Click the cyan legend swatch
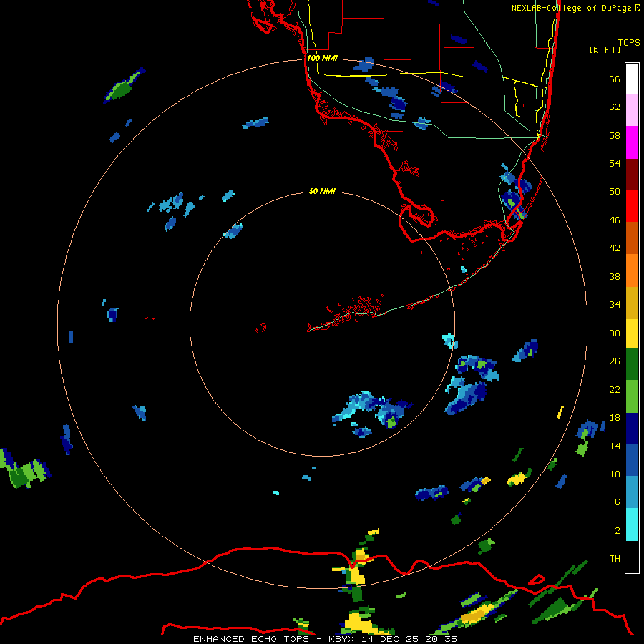644x644 pixels. pos(632,525)
